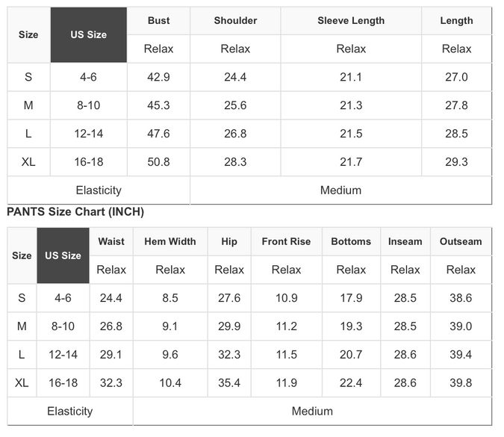Select the Waist column header
This screenshot has height=437, width=504.
(111, 241)
